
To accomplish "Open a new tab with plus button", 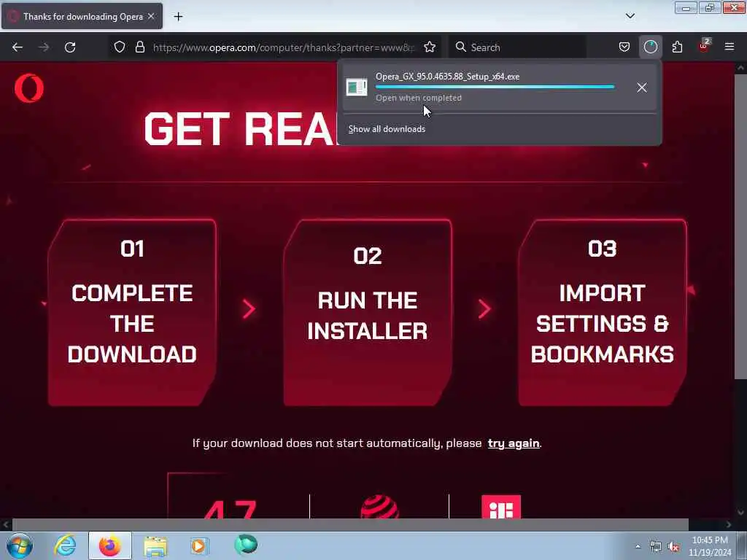I will 178,17.
